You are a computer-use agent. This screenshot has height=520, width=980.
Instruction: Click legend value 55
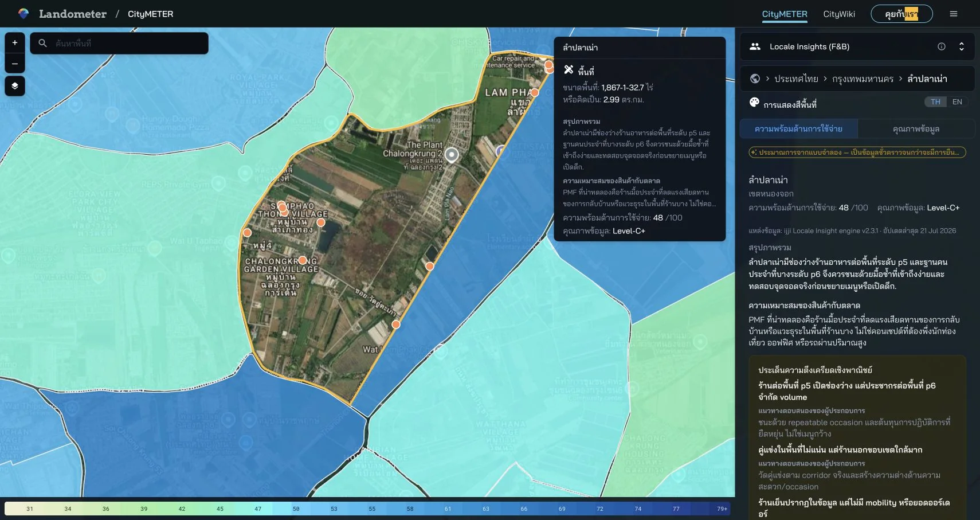[372, 509]
